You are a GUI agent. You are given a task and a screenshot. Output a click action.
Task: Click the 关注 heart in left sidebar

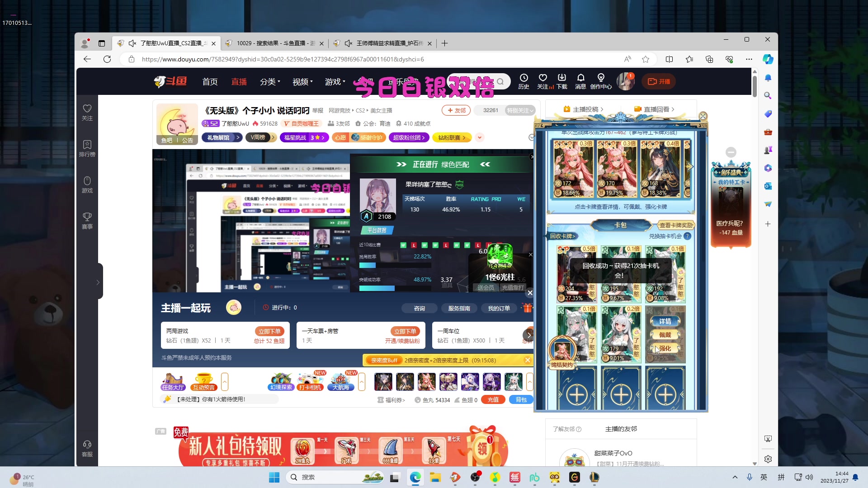pos(87,113)
